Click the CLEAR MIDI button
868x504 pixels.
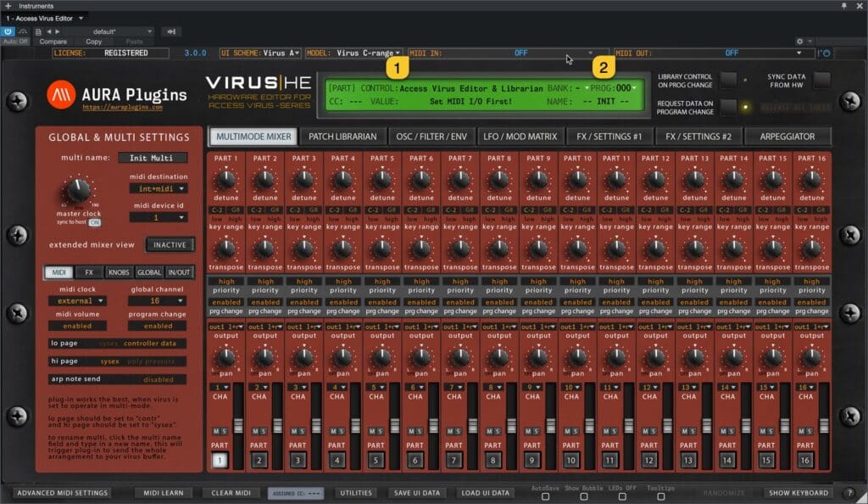pos(231,492)
